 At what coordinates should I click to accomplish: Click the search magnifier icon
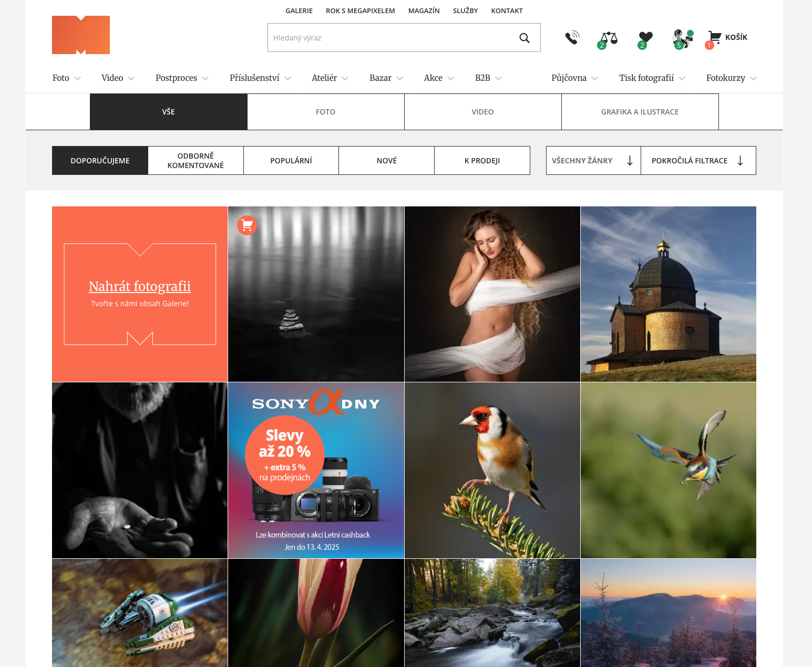tap(525, 38)
